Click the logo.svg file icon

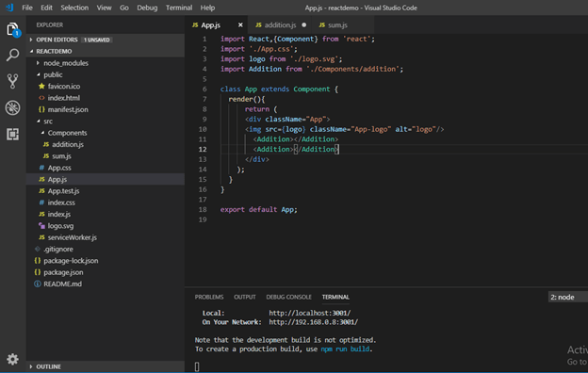pos(41,226)
